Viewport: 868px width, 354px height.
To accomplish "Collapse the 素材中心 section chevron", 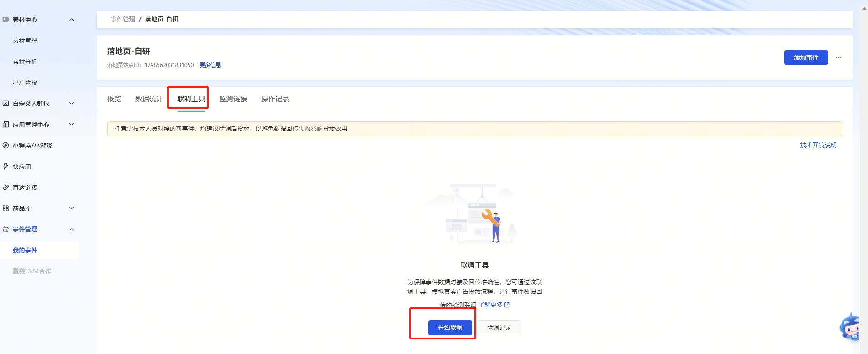I will pyautogui.click(x=71, y=20).
